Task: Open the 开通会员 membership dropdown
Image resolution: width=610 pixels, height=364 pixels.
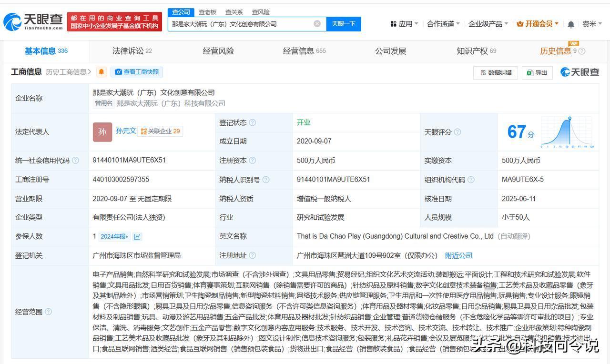Action: (538, 24)
